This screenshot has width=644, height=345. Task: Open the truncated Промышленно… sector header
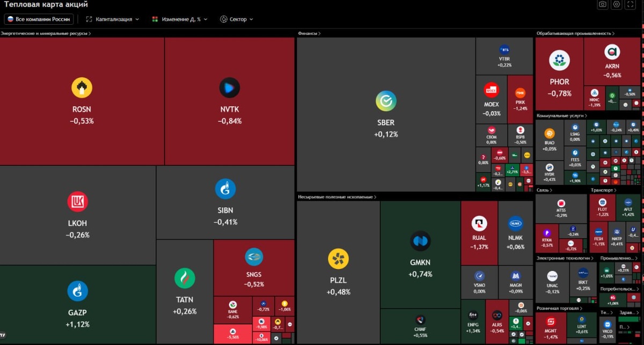pyautogui.click(x=619, y=258)
